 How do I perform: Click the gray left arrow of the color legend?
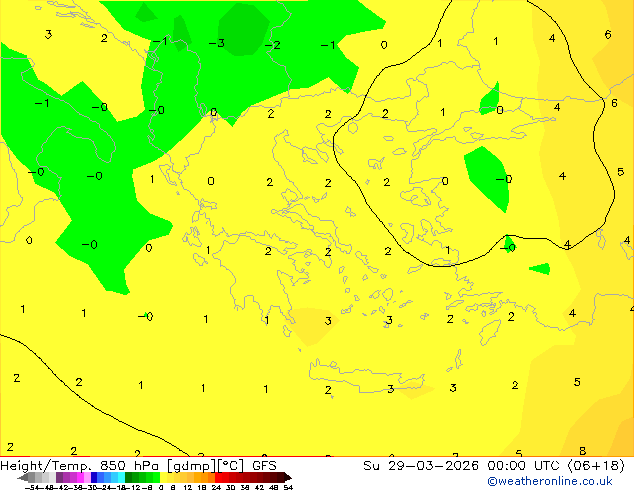pos(23,478)
